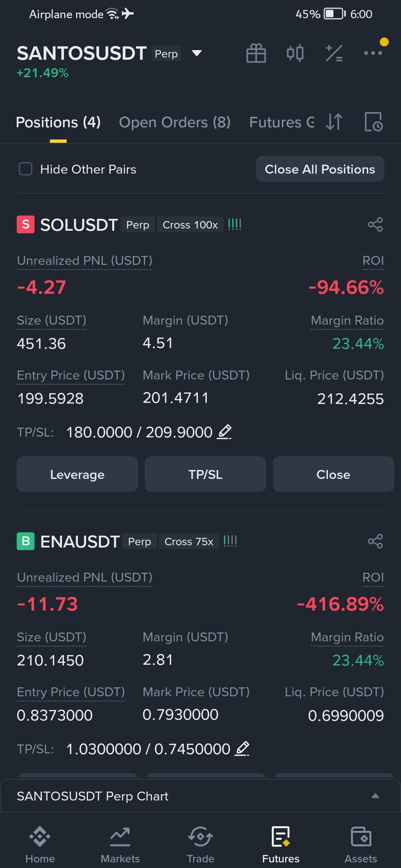
Task: Open the futures calculator icon
Action: coord(334,53)
